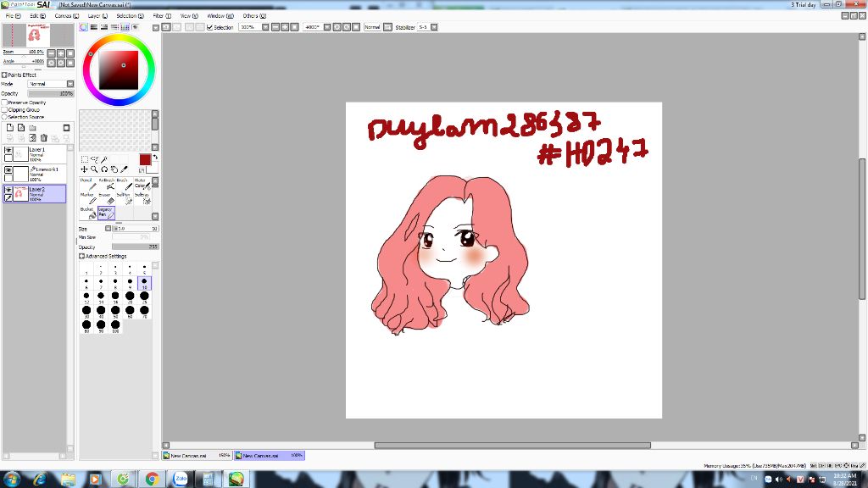Click the foreground color swatch
Image resolution: width=868 pixels, height=488 pixels.
tap(145, 160)
